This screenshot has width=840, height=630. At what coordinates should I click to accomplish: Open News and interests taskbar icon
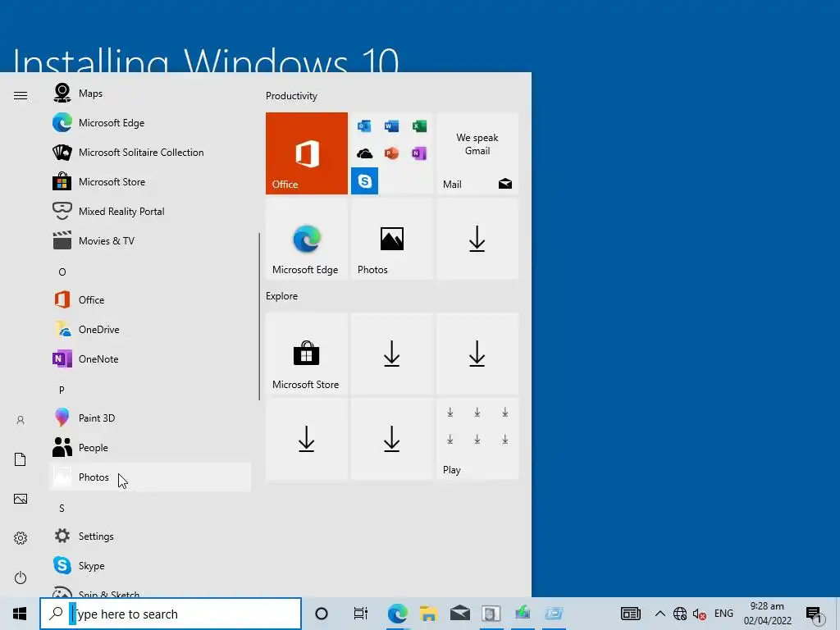coord(631,614)
